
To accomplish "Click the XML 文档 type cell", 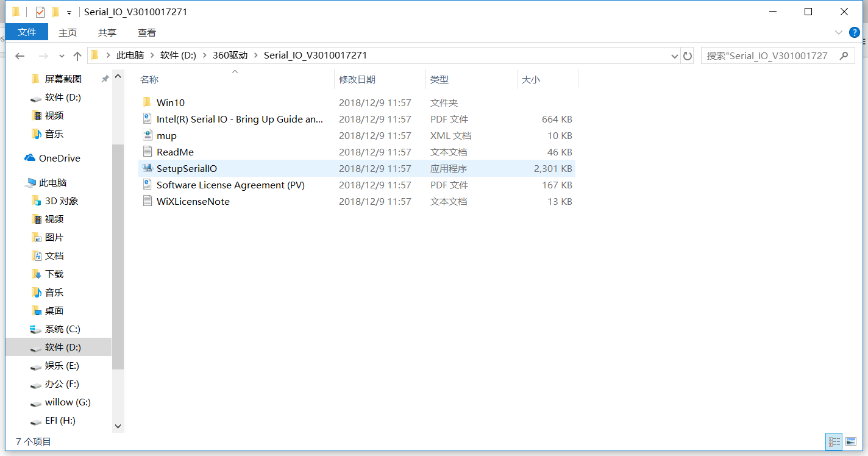I will [x=450, y=135].
